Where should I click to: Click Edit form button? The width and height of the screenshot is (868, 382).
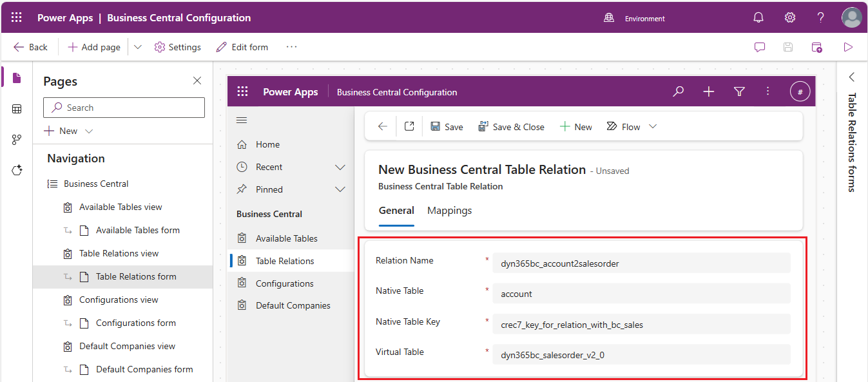[x=242, y=47]
